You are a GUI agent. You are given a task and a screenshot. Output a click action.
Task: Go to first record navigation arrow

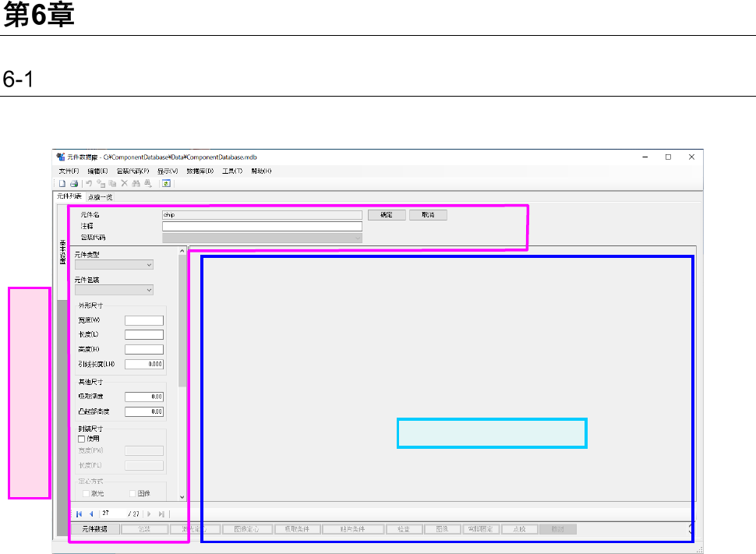tap(79, 514)
